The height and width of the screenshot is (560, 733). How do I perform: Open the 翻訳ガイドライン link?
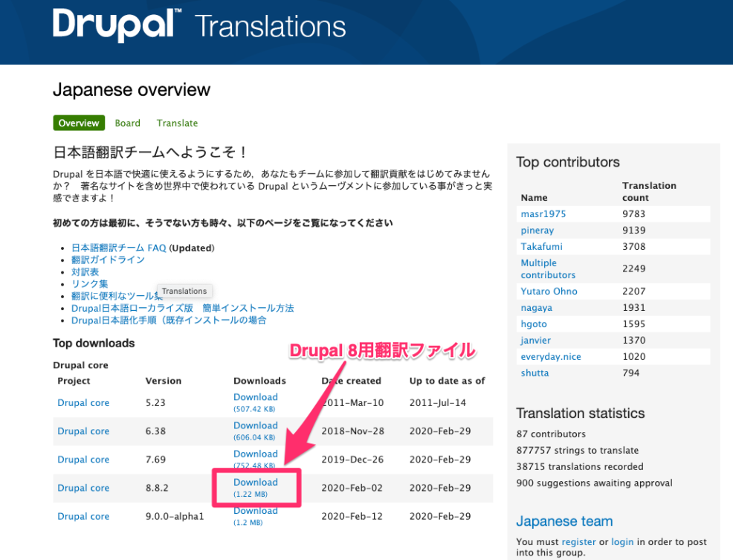[108, 260]
